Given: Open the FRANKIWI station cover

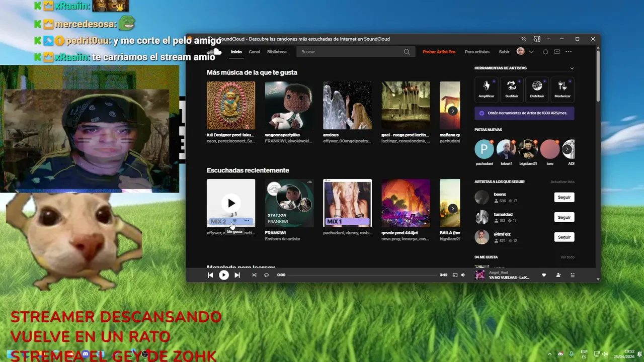Looking at the screenshot, I should click(289, 203).
